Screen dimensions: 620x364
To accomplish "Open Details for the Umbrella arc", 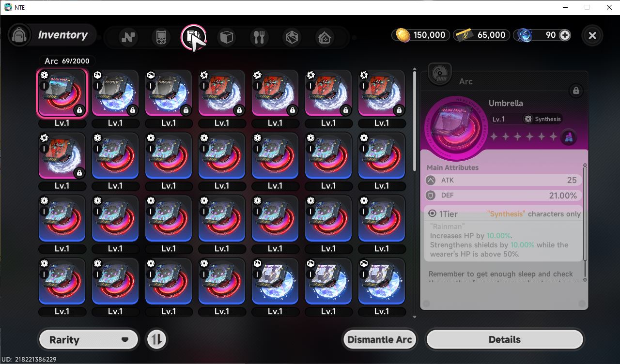I will pyautogui.click(x=505, y=339).
